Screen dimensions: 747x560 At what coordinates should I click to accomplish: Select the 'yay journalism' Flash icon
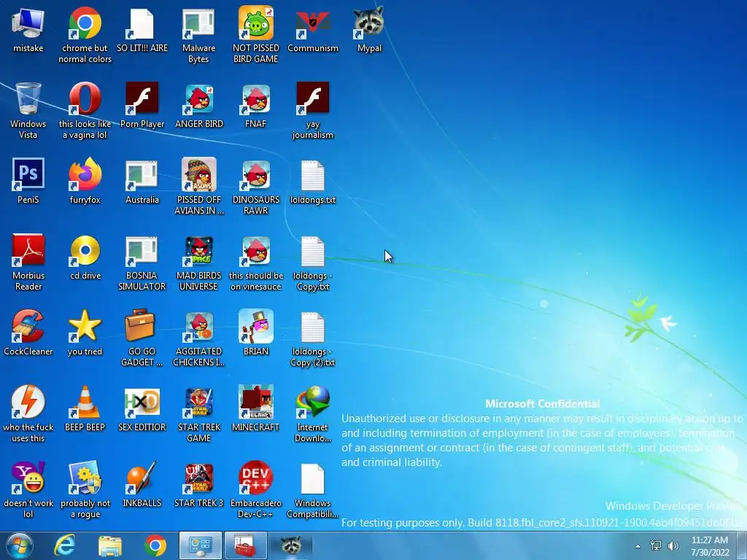[x=312, y=98]
